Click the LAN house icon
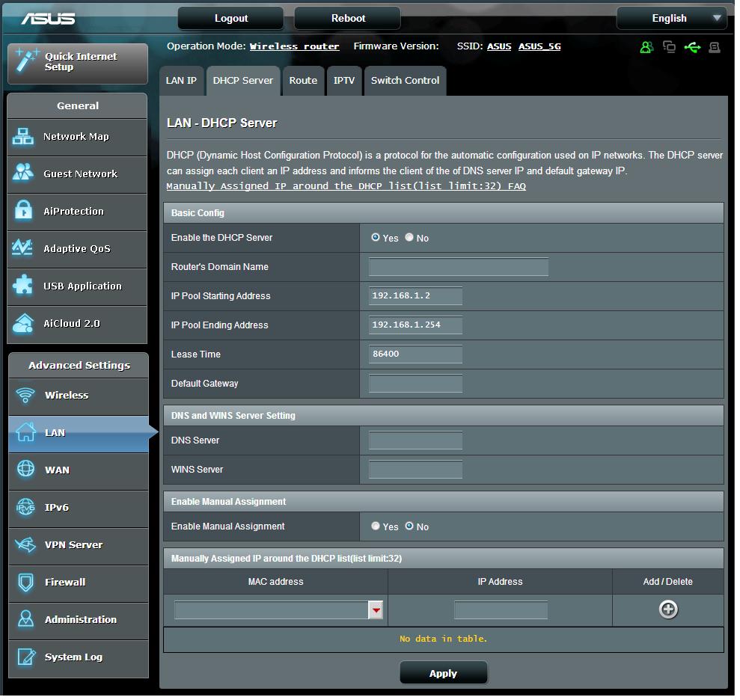This screenshot has height=700, width=740. click(x=25, y=434)
